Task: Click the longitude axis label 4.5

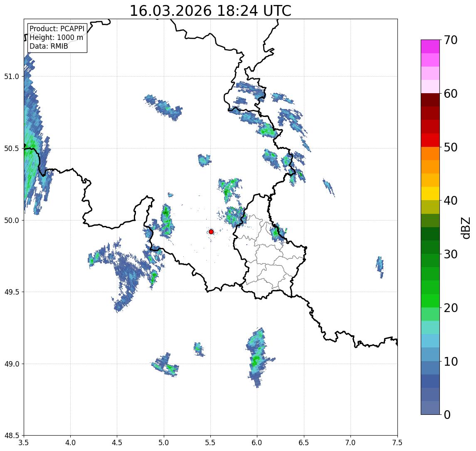Action: pyautogui.click(x=117, y=443)
